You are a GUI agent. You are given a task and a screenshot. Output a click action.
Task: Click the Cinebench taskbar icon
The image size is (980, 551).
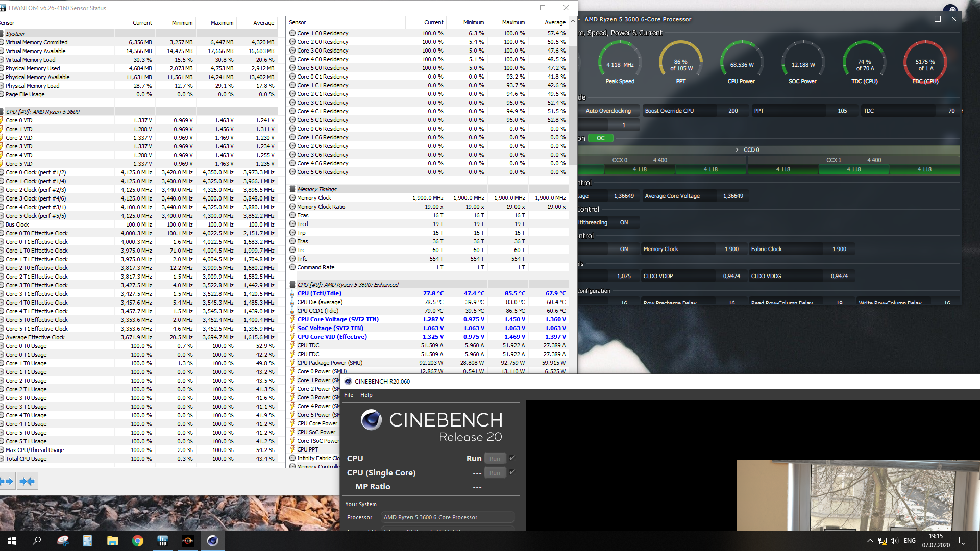tap(213, 541)
